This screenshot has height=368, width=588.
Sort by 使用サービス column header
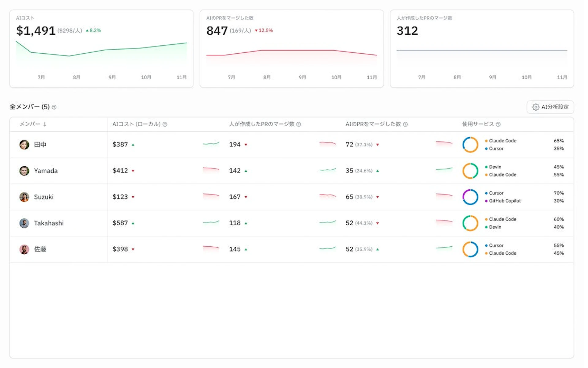478,124
